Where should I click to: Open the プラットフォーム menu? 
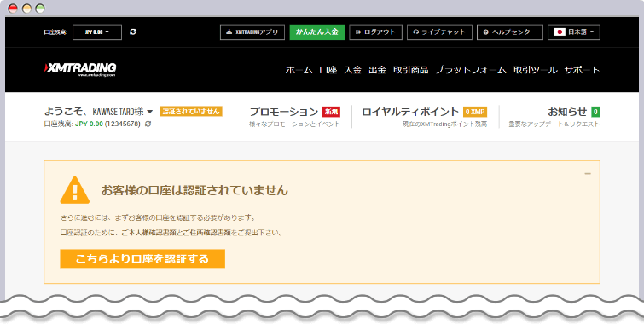(471, 70)
